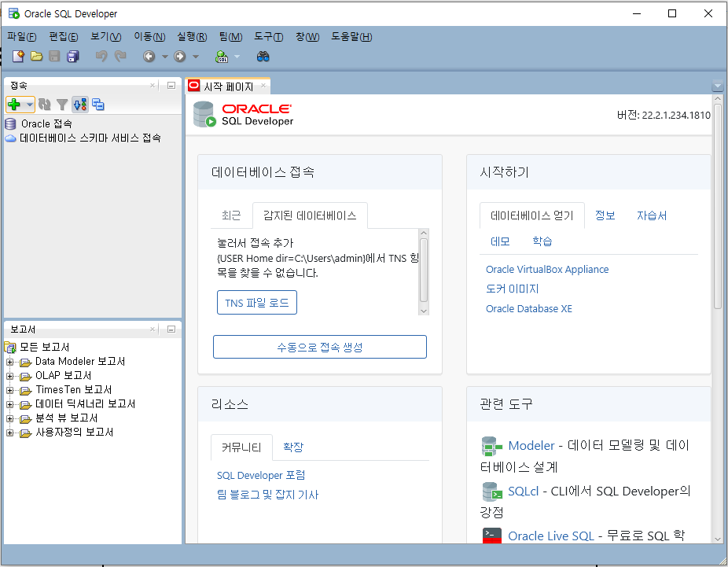728x567 pixels.
Task: Close the 접속 panel with its x
Action: pyautogui.click(x=153, y=86)
